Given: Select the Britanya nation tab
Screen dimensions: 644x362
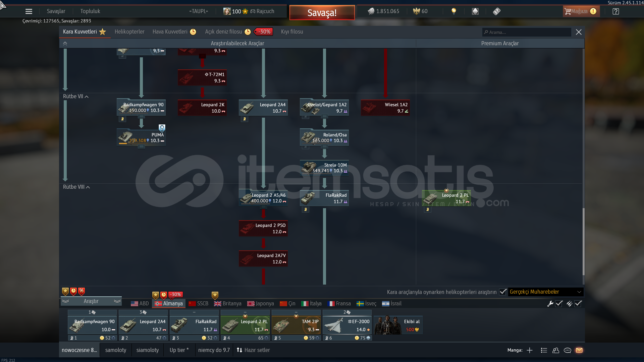Looking at the screenshot, I should click(228, 304).
